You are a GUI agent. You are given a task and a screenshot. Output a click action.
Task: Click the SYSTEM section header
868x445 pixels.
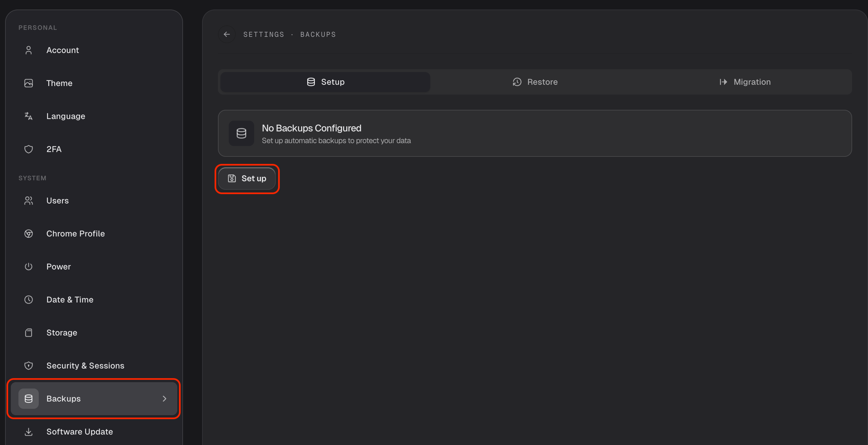pos(32,178)
